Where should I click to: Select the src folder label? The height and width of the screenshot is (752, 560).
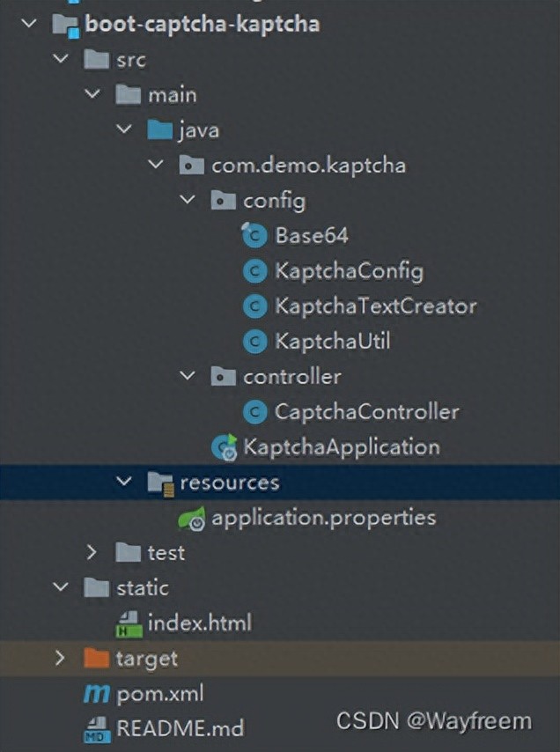tap(131, 60)
